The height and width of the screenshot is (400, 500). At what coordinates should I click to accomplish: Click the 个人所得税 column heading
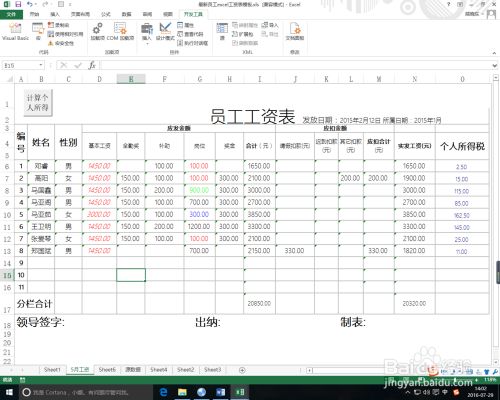(462, 146)
